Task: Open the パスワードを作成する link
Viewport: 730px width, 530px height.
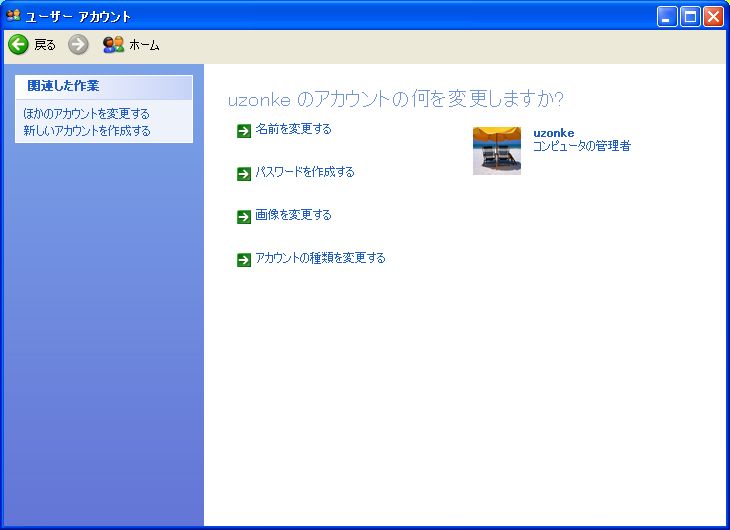Action: (305, 172)
